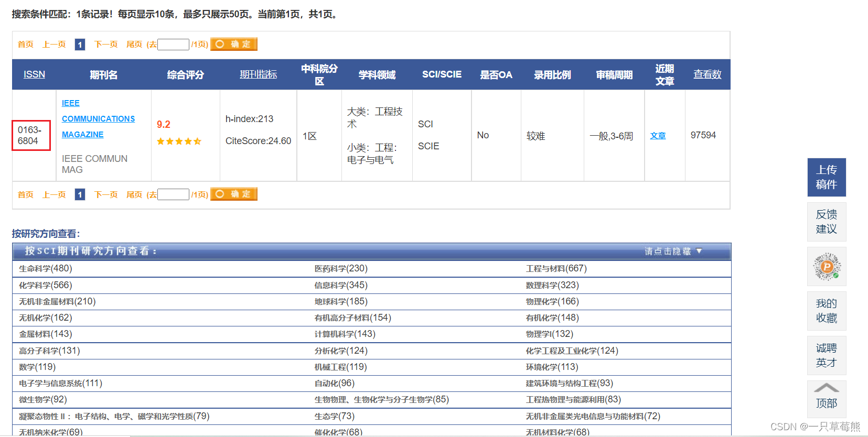Go to 首页 in bottom pagination
868x437 pixels.
pyautogui.click(x=26, y=194)
